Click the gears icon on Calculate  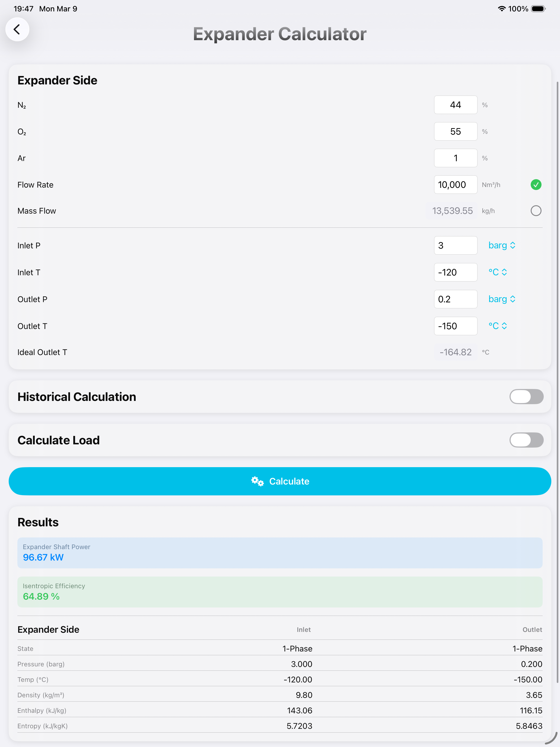tap(257, 481)
